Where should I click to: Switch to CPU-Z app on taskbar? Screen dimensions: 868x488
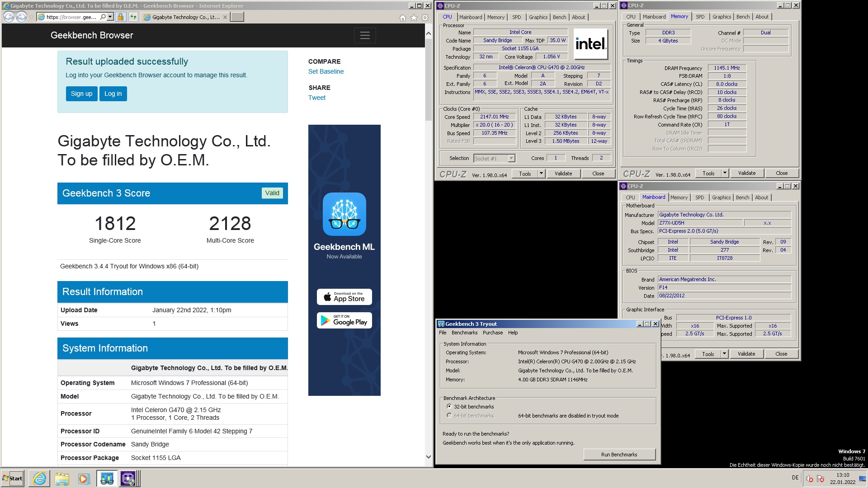point(128,479)
